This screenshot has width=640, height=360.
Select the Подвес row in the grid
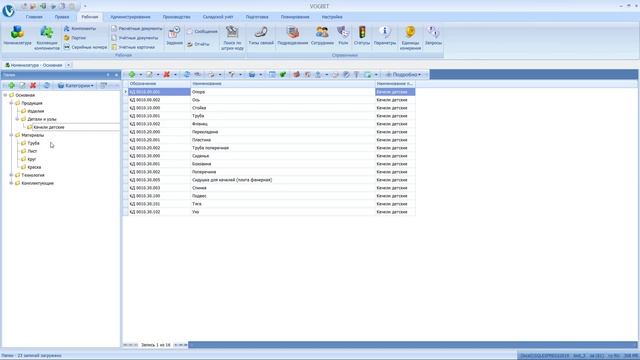tap(271, 196)
